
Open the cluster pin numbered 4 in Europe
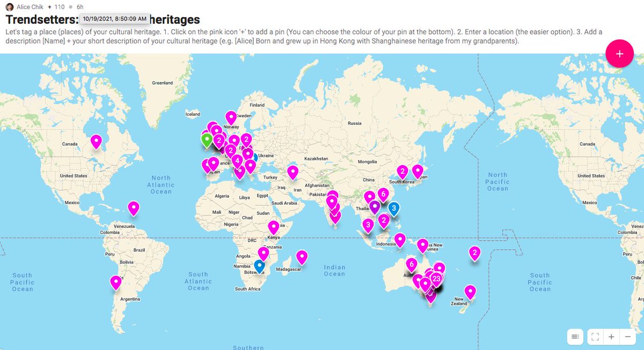[237, 160]
